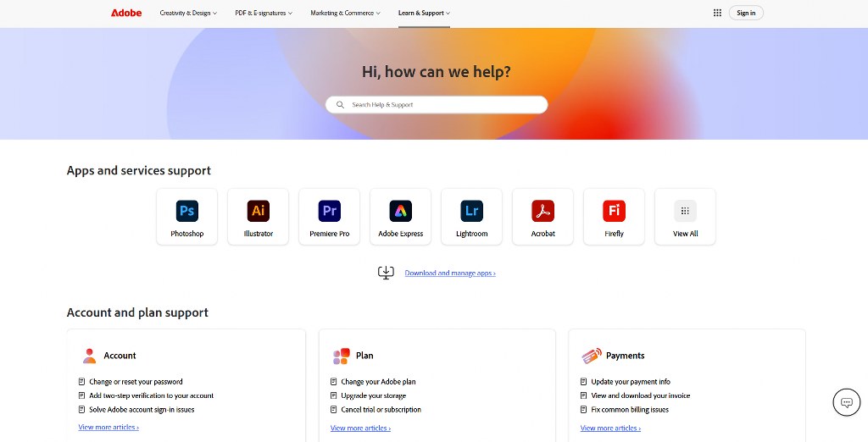Expand Marketing & Commerce menu
This screenshot has height=442, width=868.
coord(346,13)
